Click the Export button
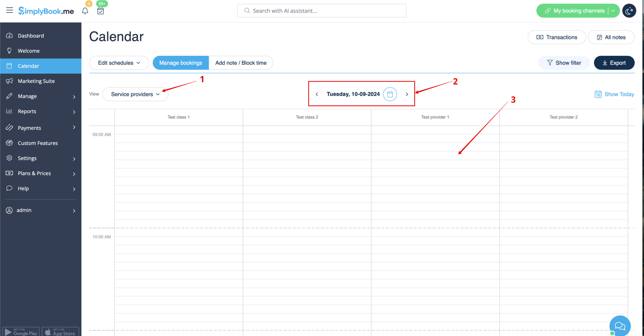This screenshot has height=336, width=644. (614, 63)
